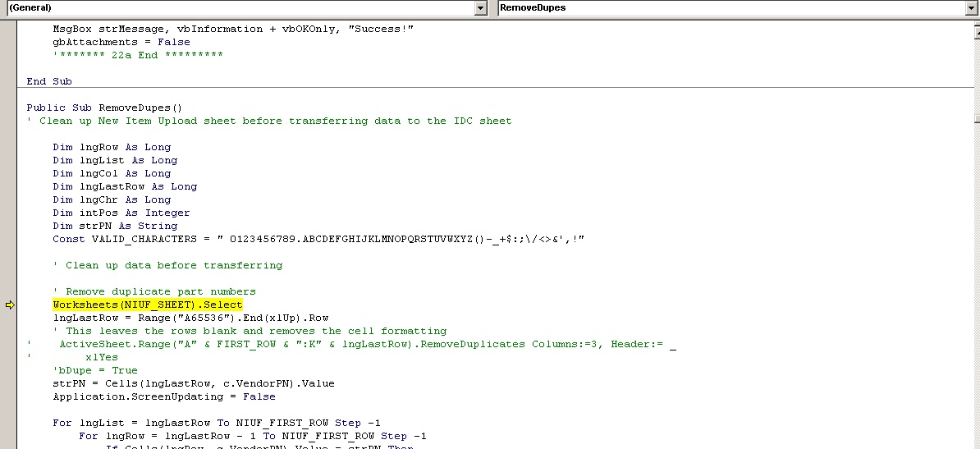Screen dimensions: 980x449
Task: Click the For lngList = lngLastRow loop line
Action: click(x=217, y=423)
